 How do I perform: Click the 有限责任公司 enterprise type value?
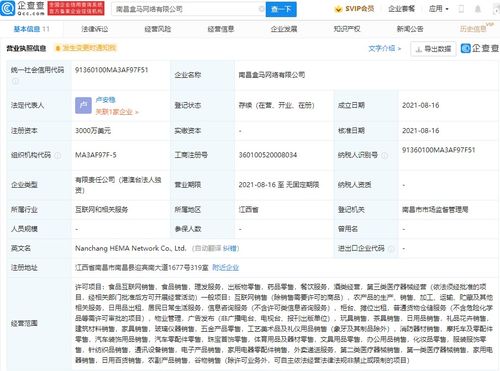[x=118, y=185]
